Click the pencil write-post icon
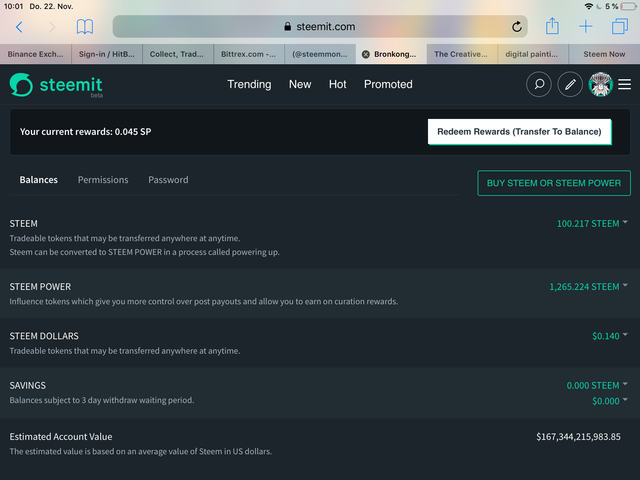Image resolution: width=640 pixels, height=480 pixels. (x=570, y=84)
